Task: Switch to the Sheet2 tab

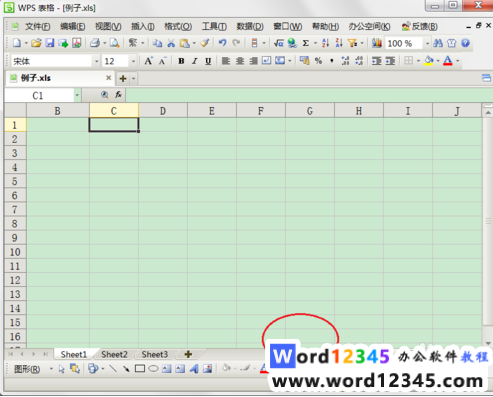Action: 114,354
